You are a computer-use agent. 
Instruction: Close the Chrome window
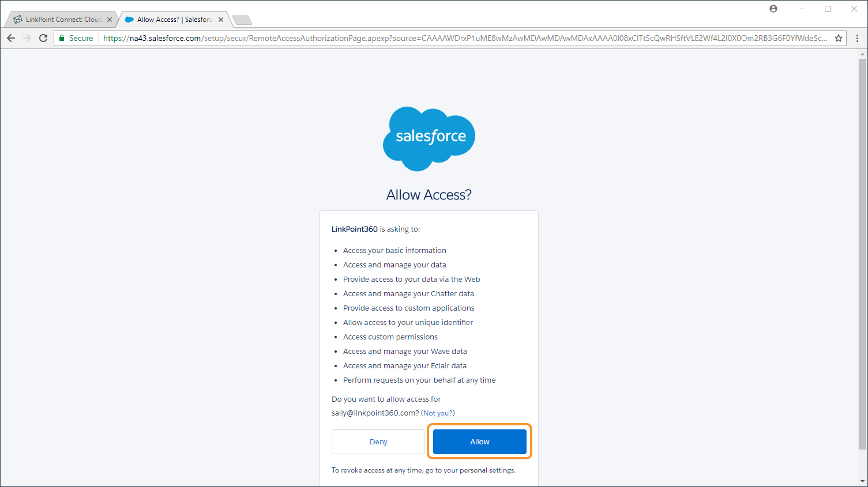[854, 9]
